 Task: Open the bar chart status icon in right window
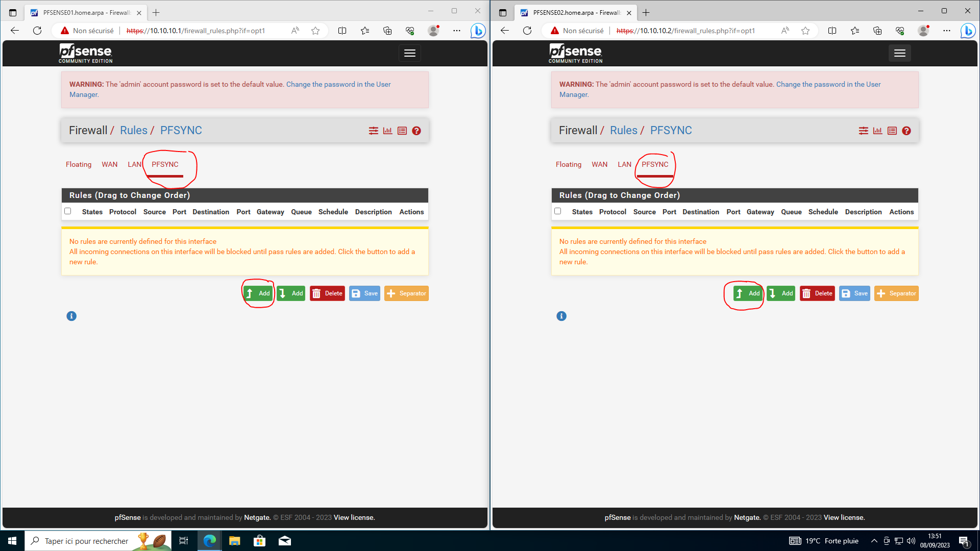[x=877, y=131]
